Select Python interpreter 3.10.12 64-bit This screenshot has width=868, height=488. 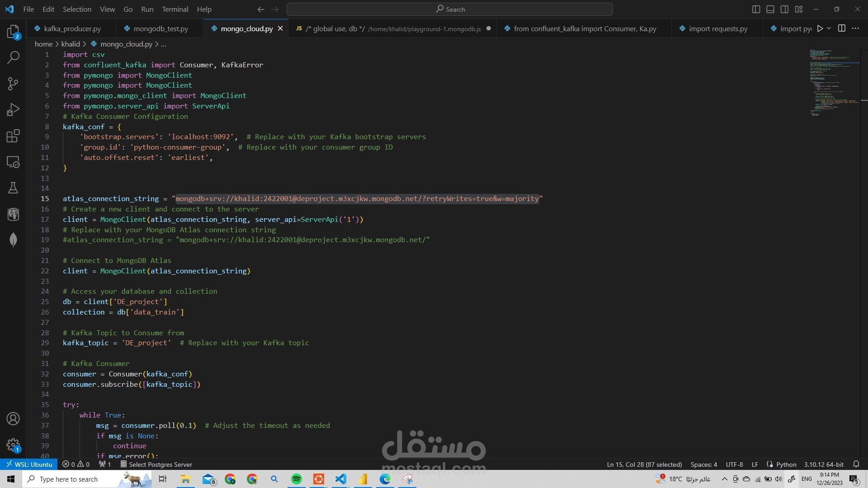(x=824, y=464)
